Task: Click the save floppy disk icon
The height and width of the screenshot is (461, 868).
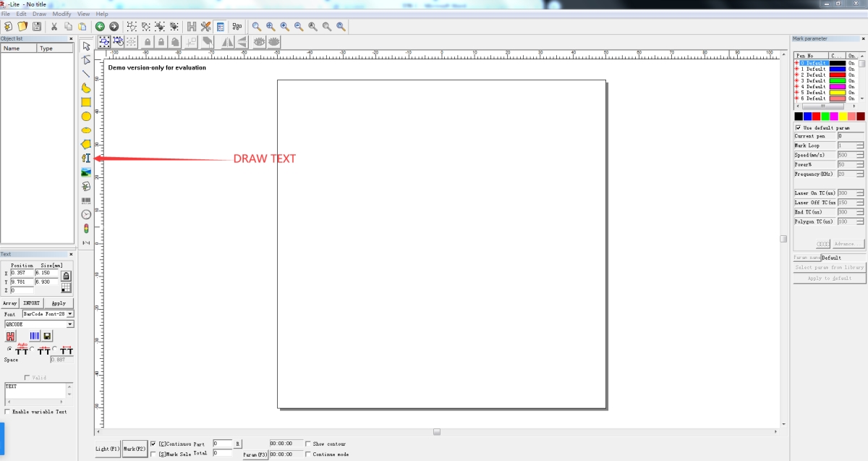Action: (36, 26)
